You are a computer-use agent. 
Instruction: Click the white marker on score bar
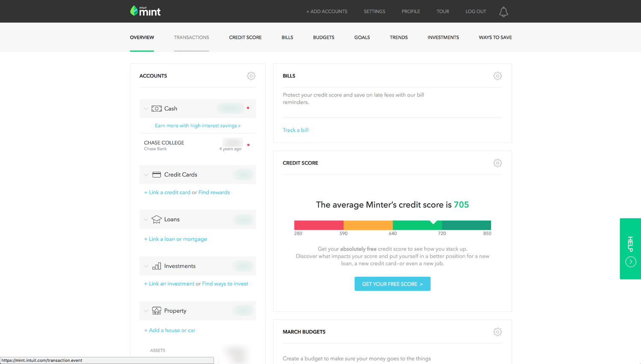click(433, 222)
